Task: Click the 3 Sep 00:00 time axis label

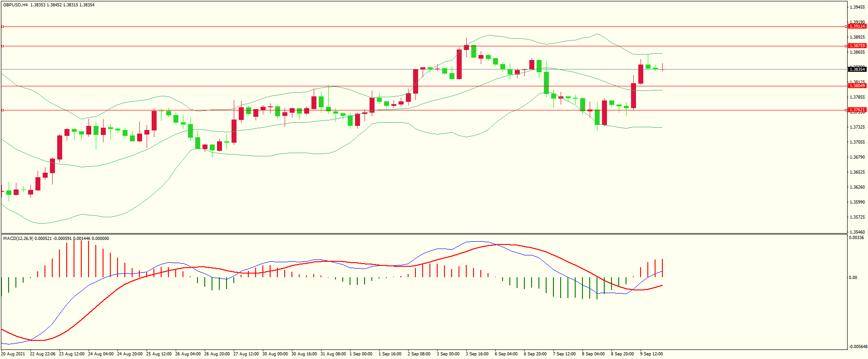Action: tap(448, 354)
